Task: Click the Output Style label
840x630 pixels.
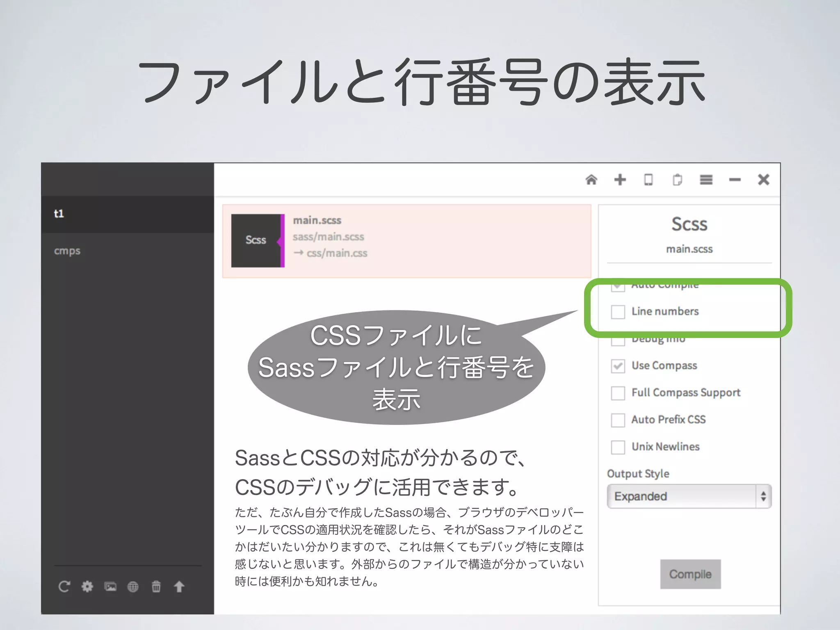Action: click(638, 474)
